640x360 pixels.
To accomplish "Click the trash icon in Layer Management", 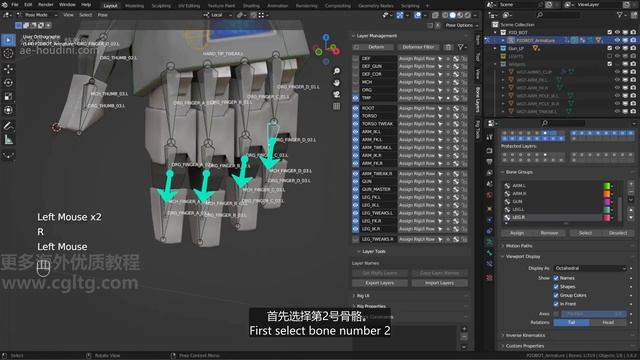I will [x=448, y=47].
